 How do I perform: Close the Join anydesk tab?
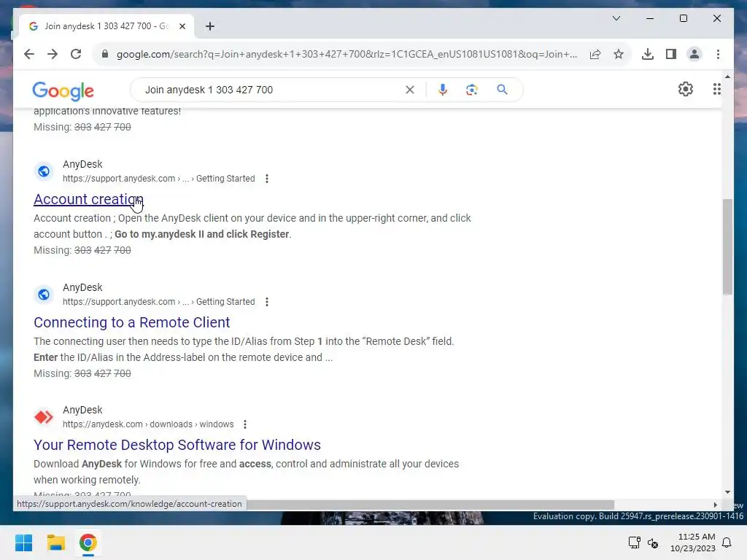click(182, 26)
